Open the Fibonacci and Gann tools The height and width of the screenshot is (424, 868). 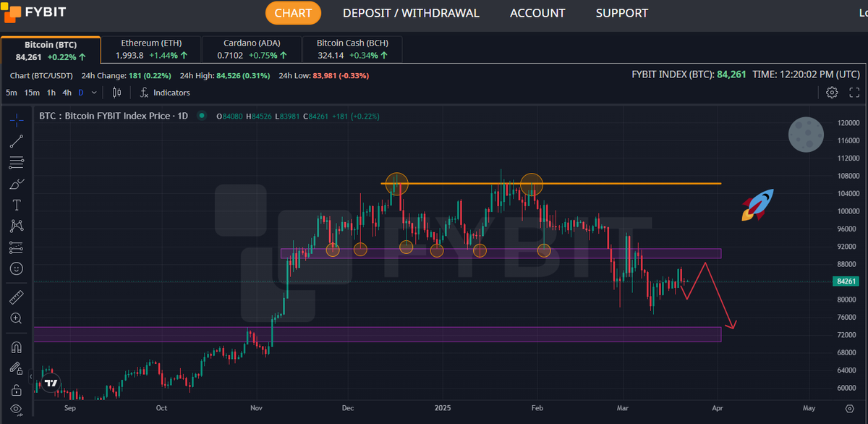point(17,162)
